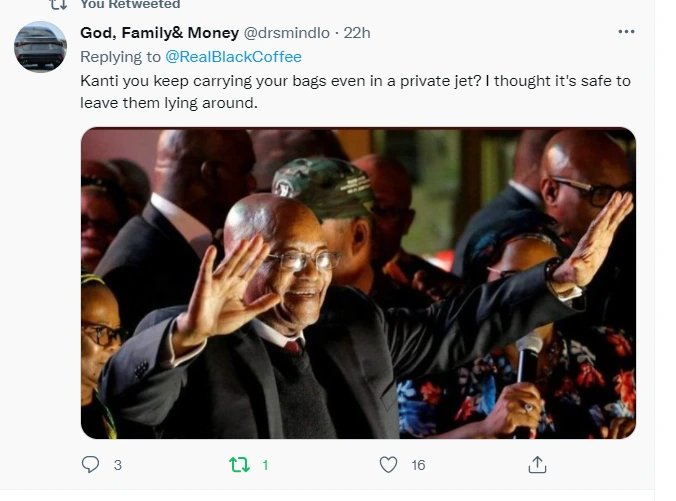Image resolution: width=676 pixels, height=501 pixels.
Task: Like the tweet with the heart icon
Action: [388, 465]
